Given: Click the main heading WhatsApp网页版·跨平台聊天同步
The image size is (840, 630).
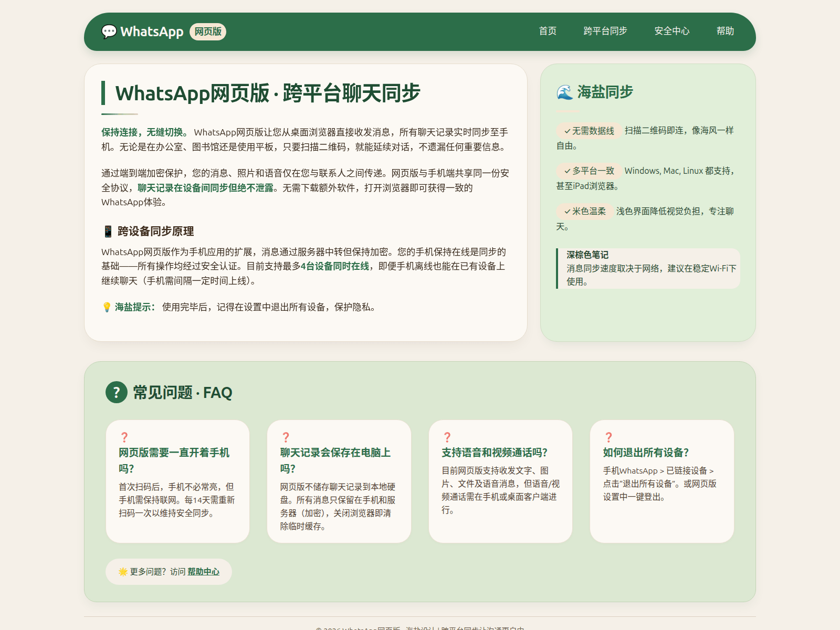Looking at the screenshot, I should coord(268,93).
